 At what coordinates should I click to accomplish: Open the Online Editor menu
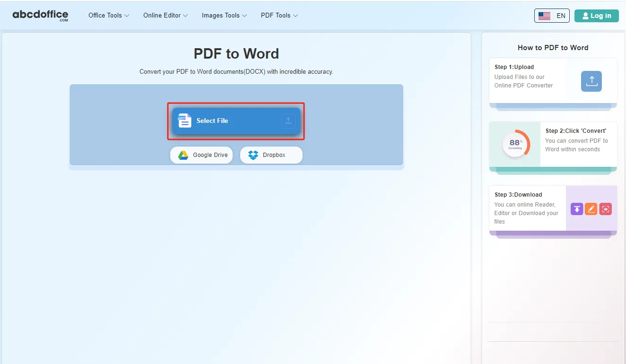[165, 16]
